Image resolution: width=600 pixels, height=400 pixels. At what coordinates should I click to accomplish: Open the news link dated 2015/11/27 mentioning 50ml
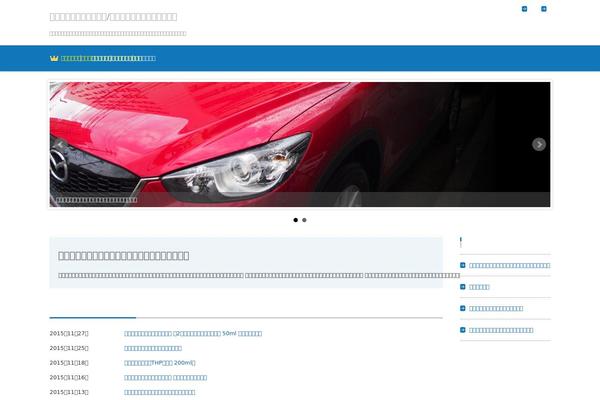click(x=193, y=333)
